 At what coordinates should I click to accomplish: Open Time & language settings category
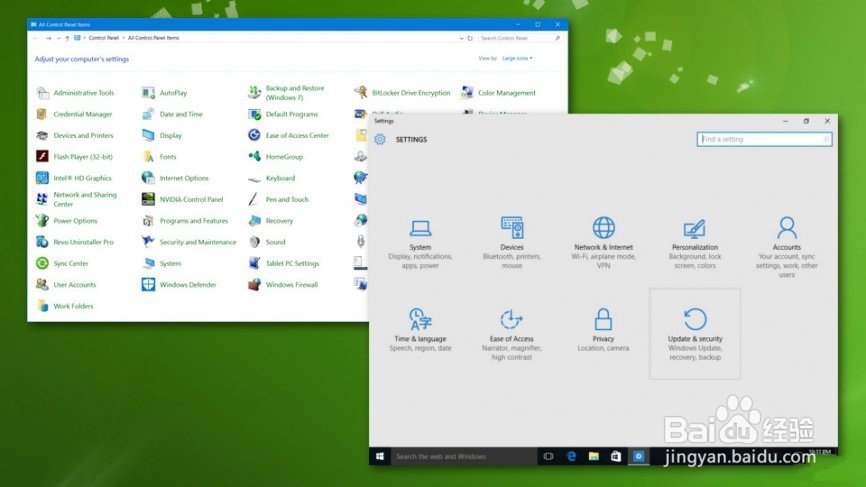click(x=420, y=330)
